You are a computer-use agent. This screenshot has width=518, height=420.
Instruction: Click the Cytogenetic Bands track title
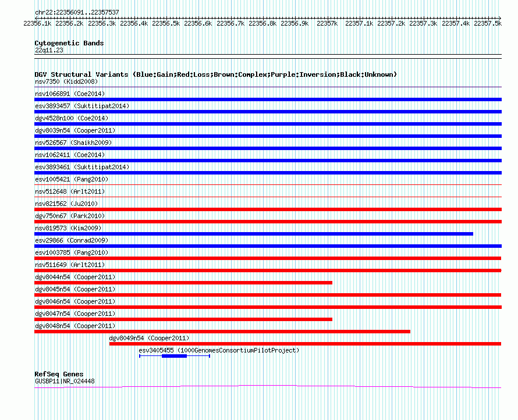pos(69,43)
